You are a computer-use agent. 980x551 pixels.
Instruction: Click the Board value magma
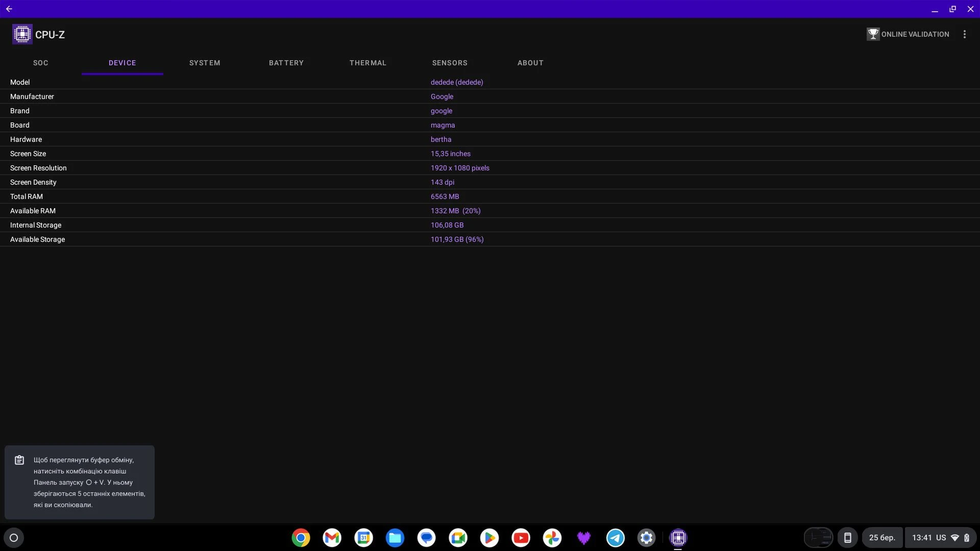[443, 125]
